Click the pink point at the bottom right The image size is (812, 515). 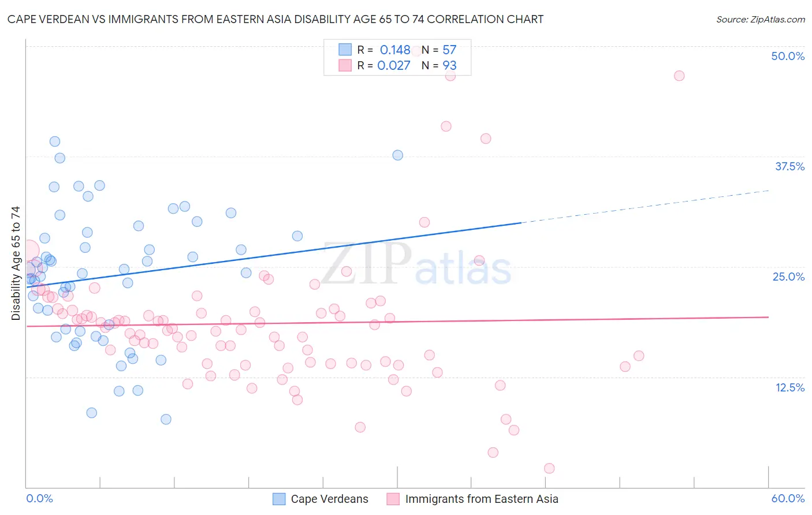click(549, 468)
